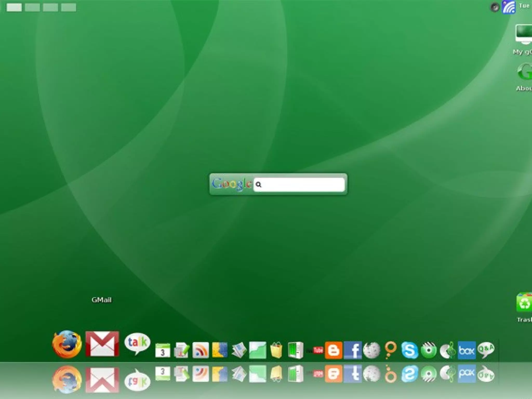Open the box dock icon
This screenshot has height=399, width=532.
point(467,350)
